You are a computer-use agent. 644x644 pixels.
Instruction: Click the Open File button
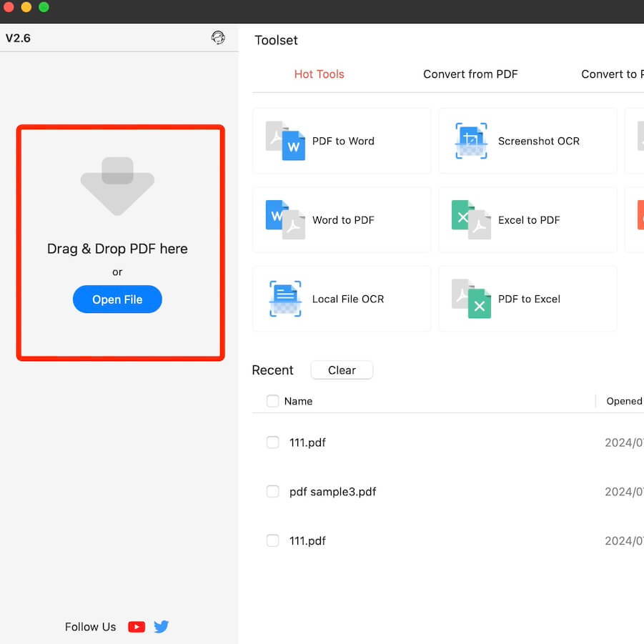click(117, 299)
